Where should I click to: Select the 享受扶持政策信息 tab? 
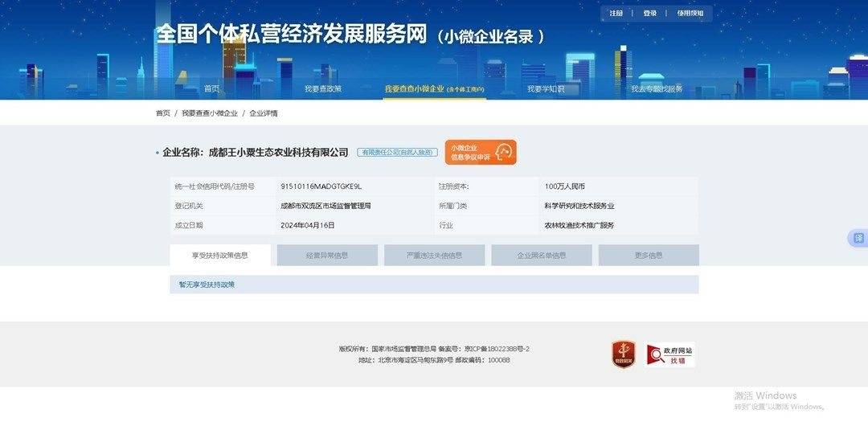point(220,256)
